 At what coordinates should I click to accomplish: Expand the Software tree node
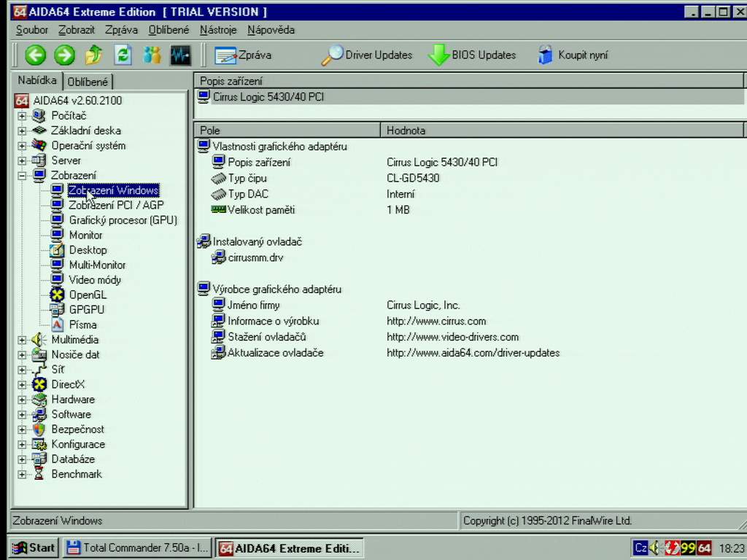(x=22, y=415)
